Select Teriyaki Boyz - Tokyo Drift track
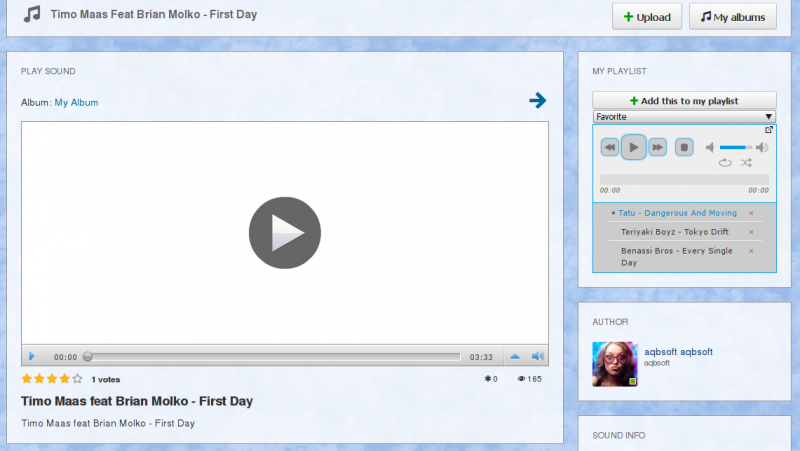The height and width of the screenshot is (451, 800). (x=674, y=232)
